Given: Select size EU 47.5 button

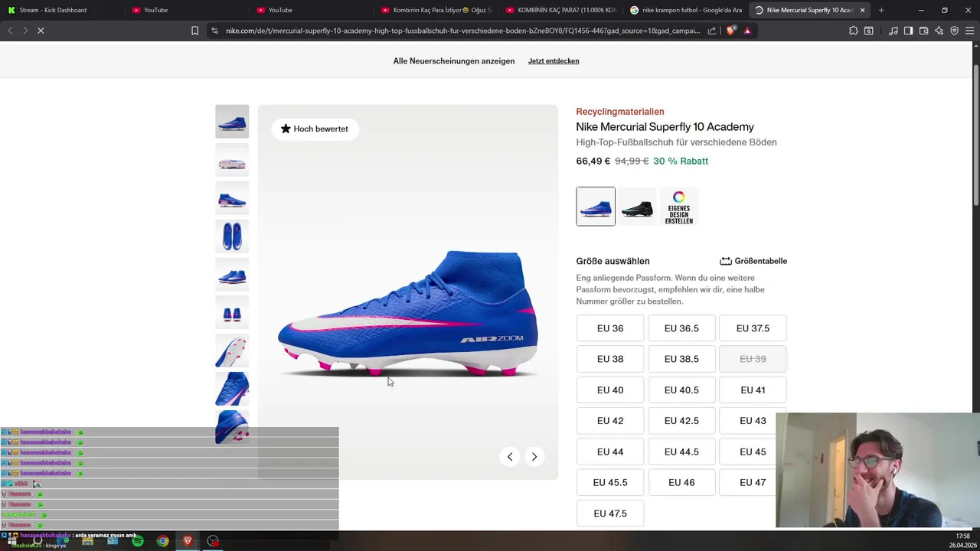Looking at the screenshot, I should coord(610,514).
